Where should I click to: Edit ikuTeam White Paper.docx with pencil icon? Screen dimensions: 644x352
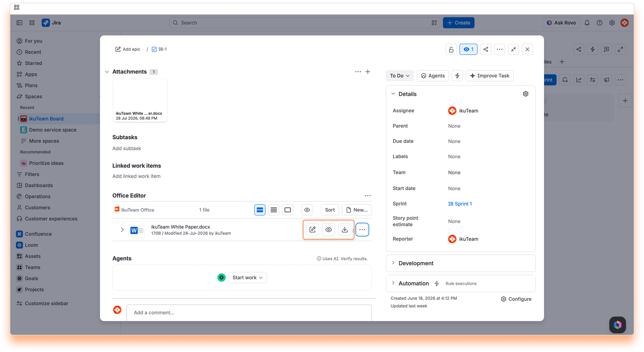pos(312,229)
